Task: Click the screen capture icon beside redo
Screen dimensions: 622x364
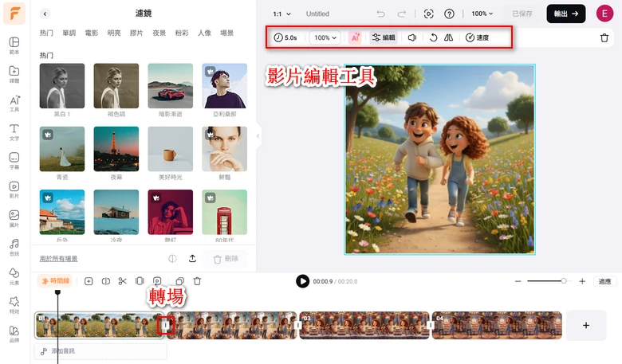Action: point(428,14)
